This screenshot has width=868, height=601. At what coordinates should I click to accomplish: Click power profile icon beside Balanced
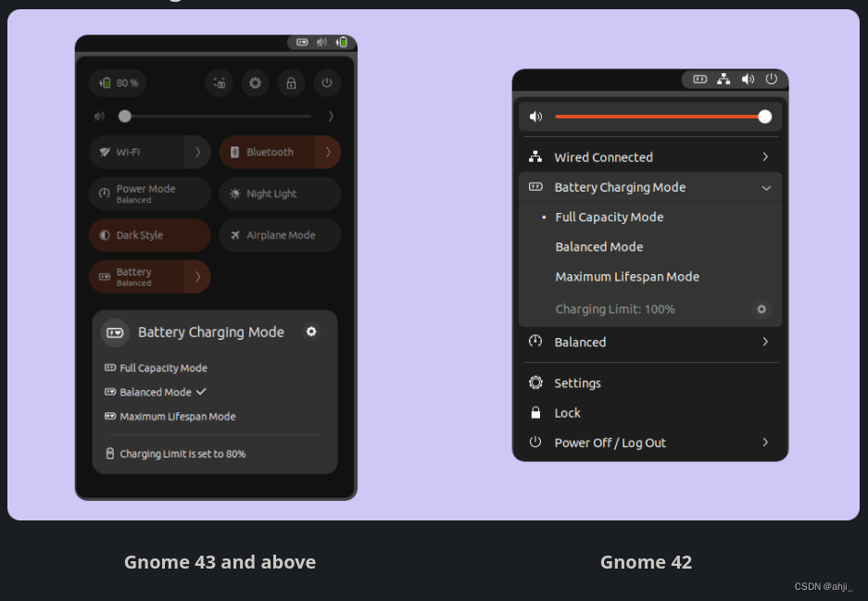535,341
